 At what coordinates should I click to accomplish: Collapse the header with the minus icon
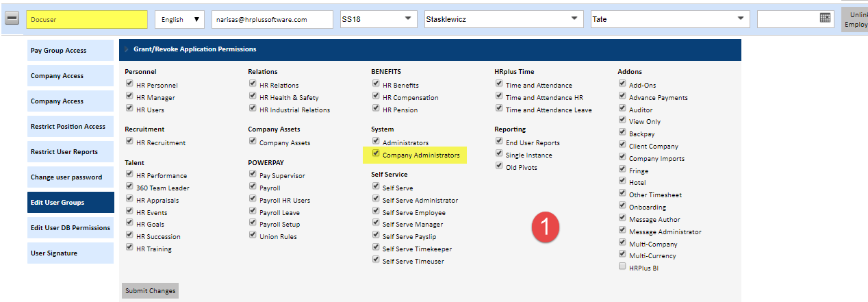pos(12,19)
